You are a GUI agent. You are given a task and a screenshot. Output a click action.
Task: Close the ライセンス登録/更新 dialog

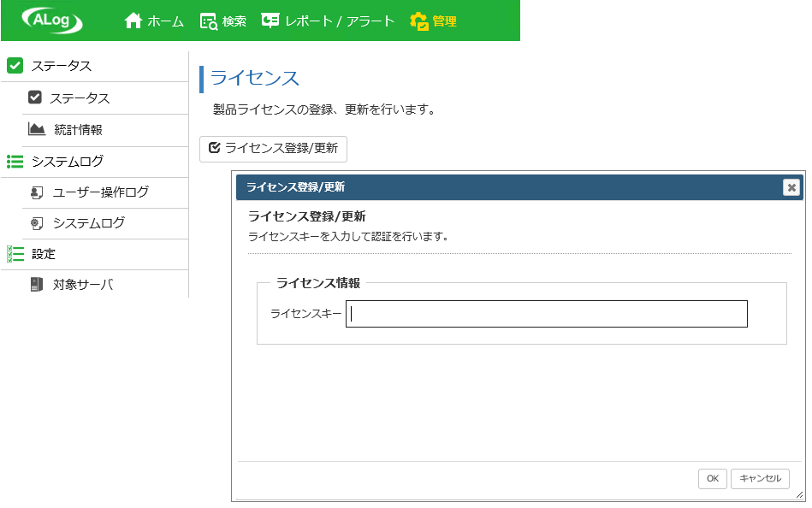791,187
